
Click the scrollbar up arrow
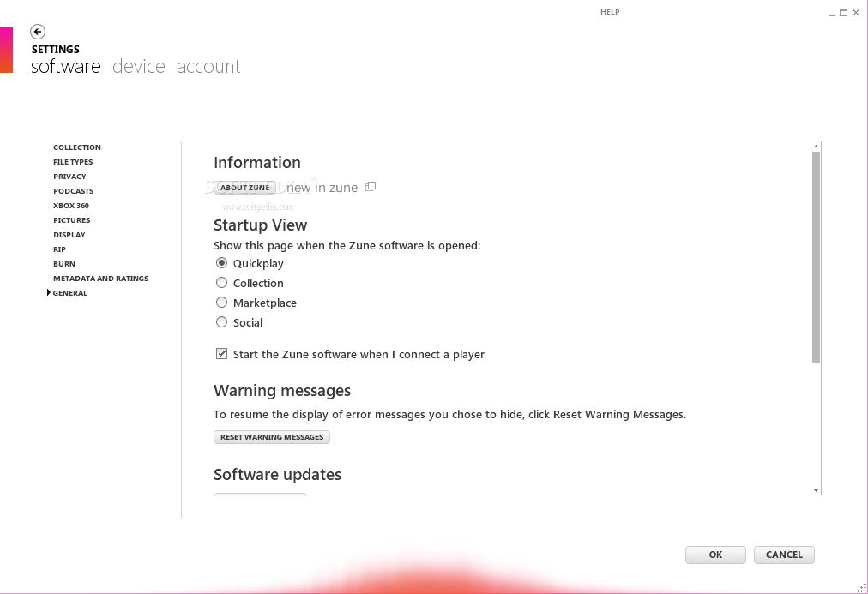816,147
